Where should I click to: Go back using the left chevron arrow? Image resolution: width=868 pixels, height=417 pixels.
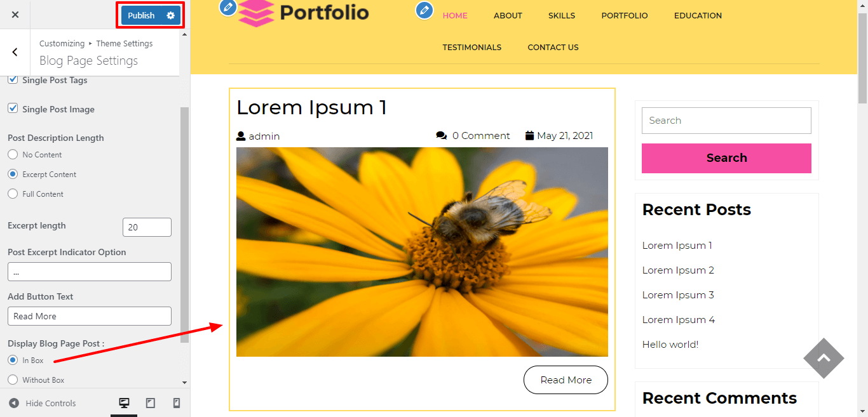tap(15, 52)
